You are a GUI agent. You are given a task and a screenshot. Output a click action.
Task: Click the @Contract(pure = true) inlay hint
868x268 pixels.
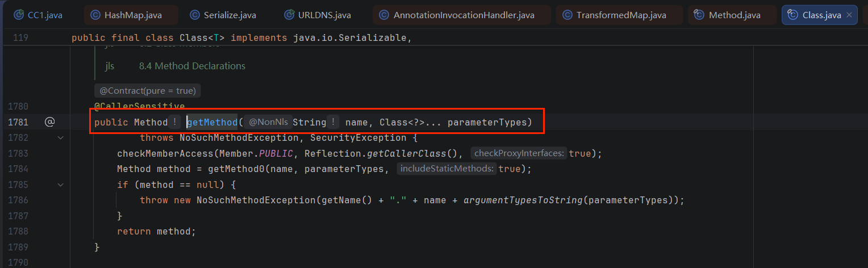148,91
